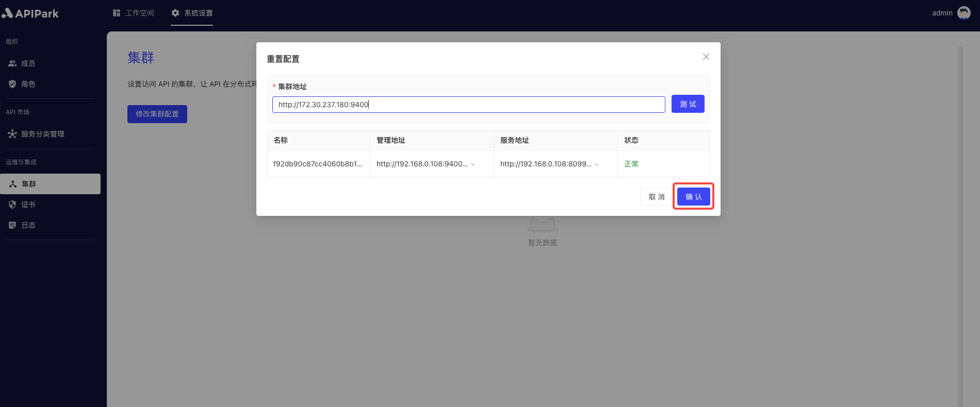
Task: Cancel the dialog with 取消
Action: coord(657,197)
